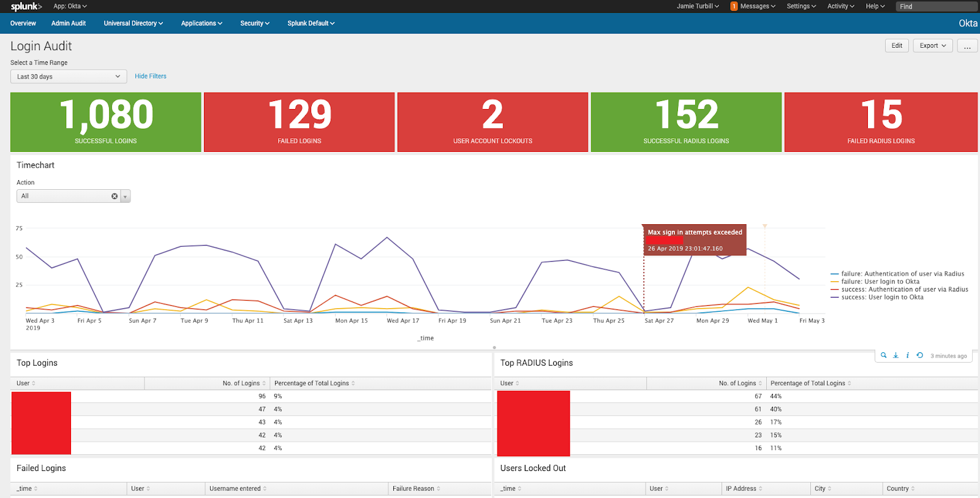The image size is (980, 498).
Task: Toggle legend failure: Authentication of user via Radius
Action: pyautogui.click(x=897, y=274)
